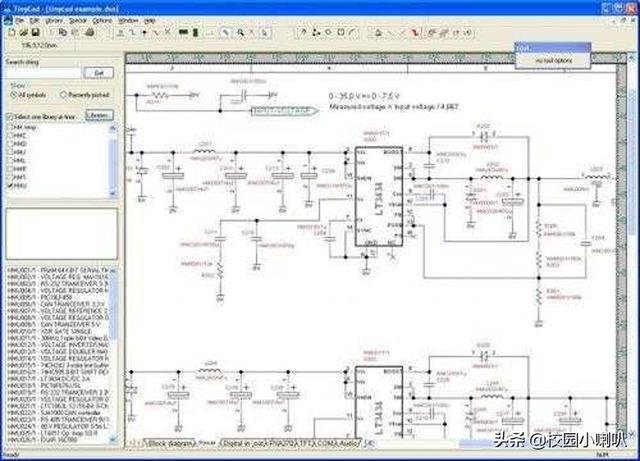This screenshot has height=461, width=640.
Task: Click the Open file toolbar icon
Action: (22, 33)
